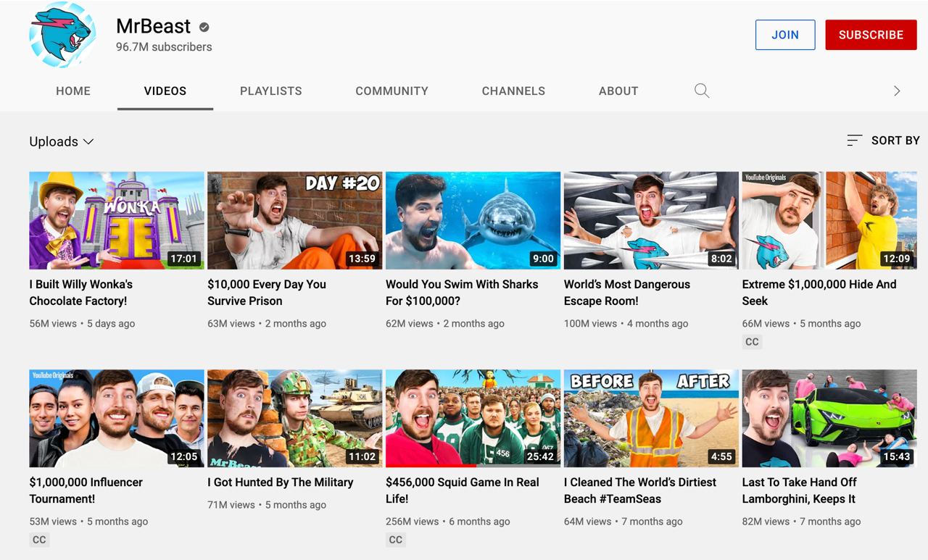Click the 4:55 duration badge
928x560 pixels.
pyautogui.click(x=721, y=456)
